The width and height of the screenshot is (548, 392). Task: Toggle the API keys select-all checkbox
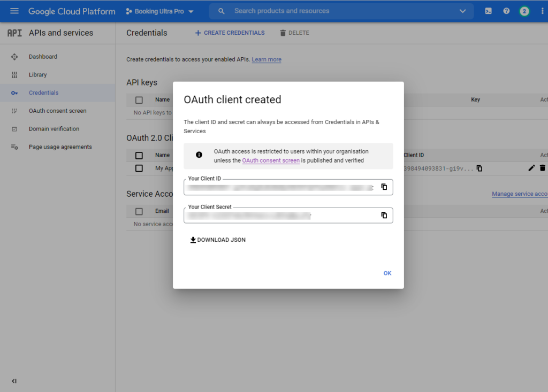(x=139, y=100)
